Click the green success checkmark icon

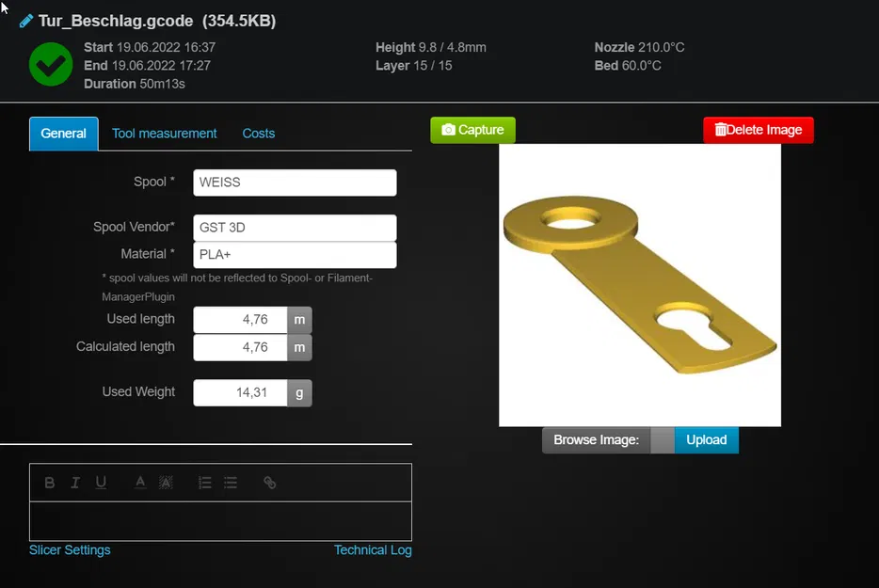[51, 65]
